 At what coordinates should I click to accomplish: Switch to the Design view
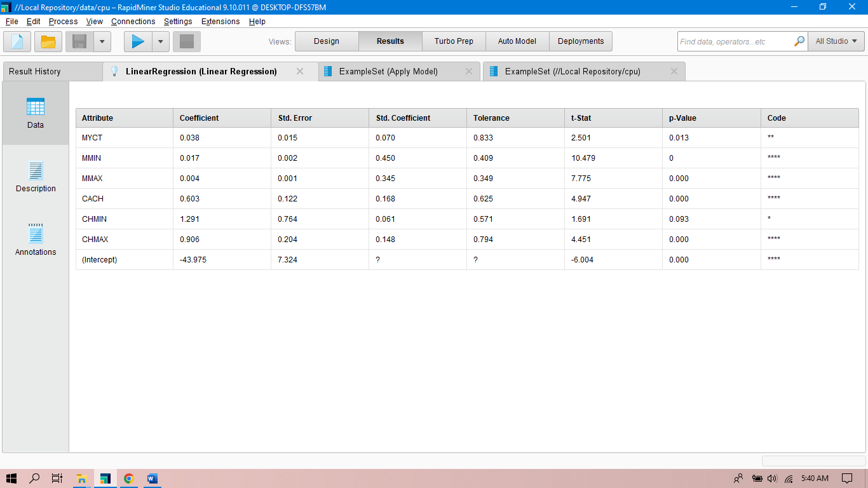point(327,41)
